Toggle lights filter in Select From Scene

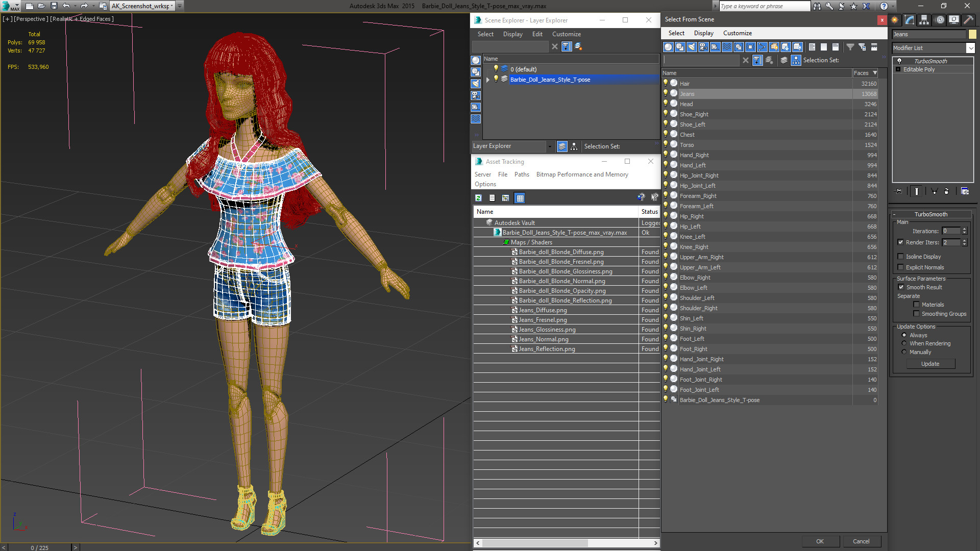click(x=692, y=47)
